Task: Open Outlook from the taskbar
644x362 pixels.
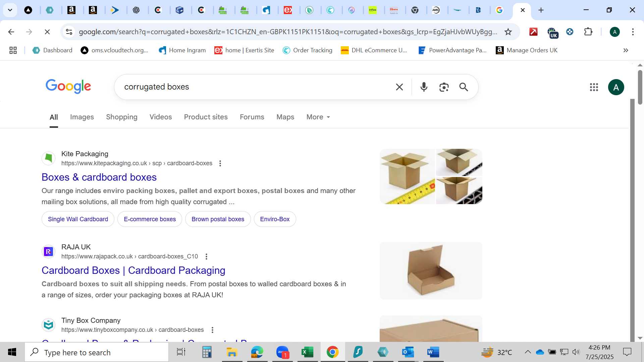Action: tap(408, 352)
